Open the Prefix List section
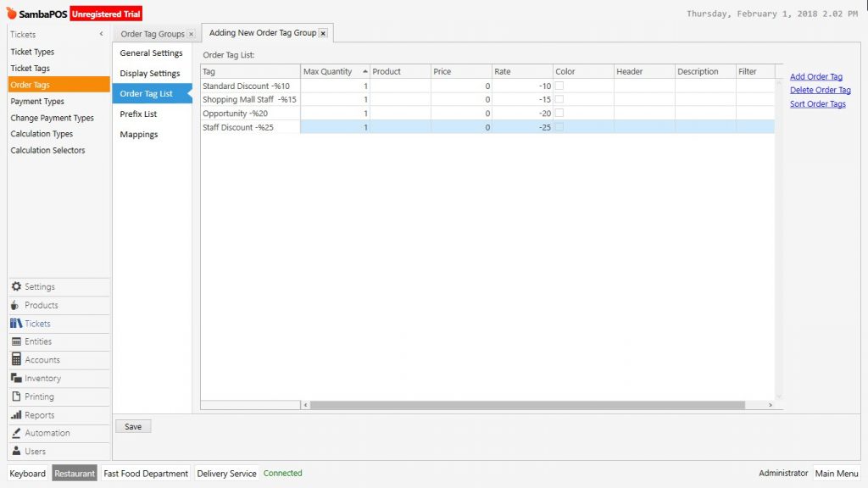Viewport: 868px width, 488px height. (x=138, y=114)
